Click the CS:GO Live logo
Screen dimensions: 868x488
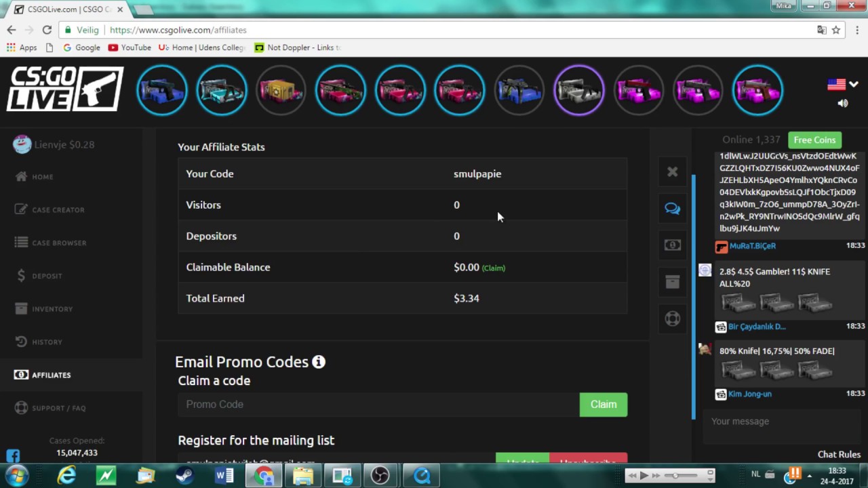coord(65,89)
